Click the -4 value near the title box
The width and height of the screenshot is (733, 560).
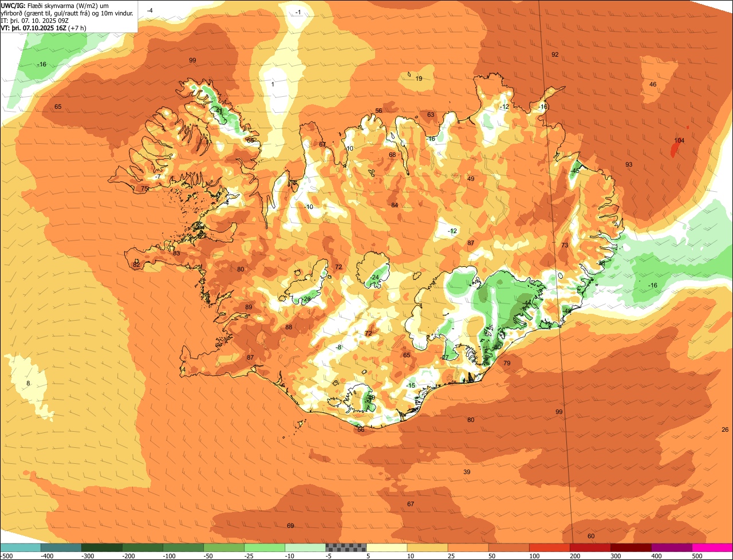coord(149,10)
